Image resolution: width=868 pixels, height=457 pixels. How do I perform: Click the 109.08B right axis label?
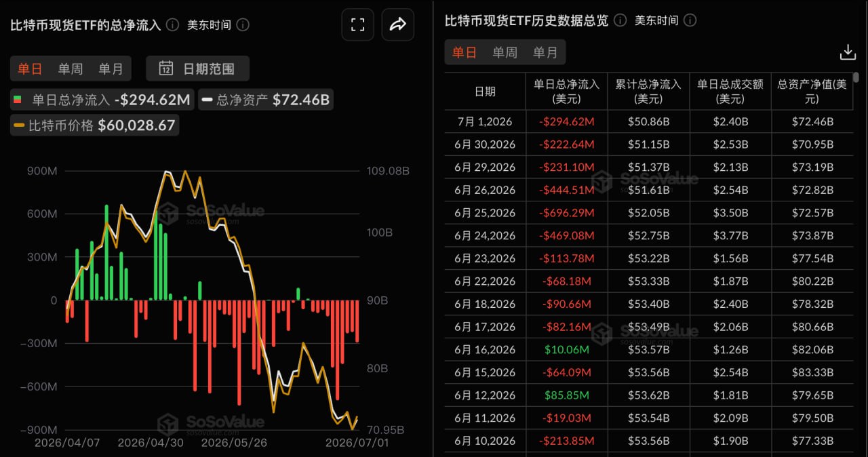[387, 171]
